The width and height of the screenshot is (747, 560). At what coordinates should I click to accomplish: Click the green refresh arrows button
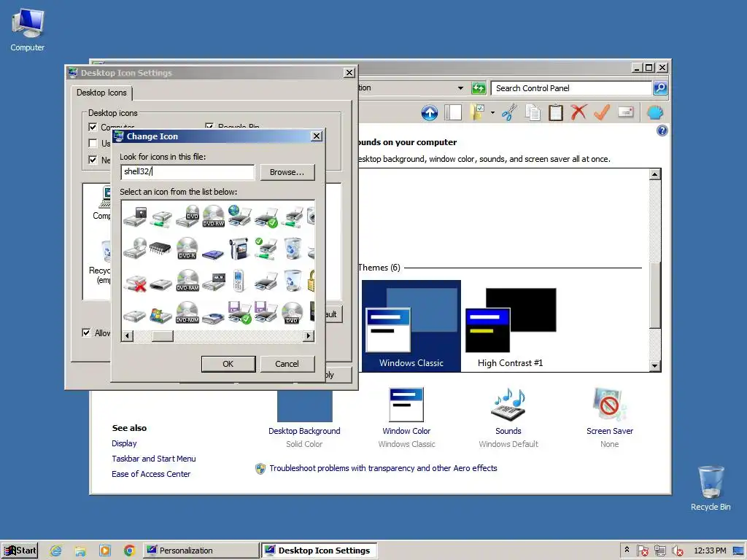coord(479,88)
